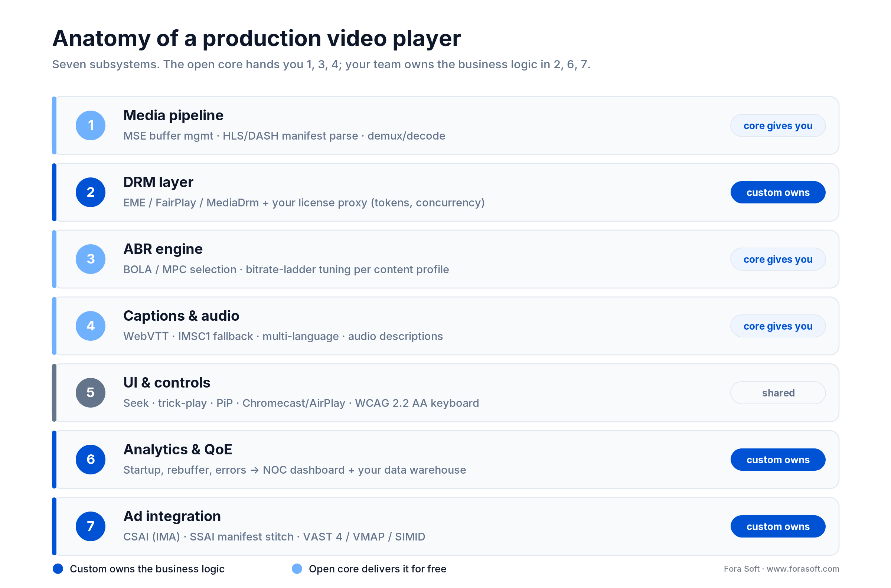The width and height of the screenshot is (891, 588).
Task: Open the www.forasoft.com footer link
Action: click(803, 568)
